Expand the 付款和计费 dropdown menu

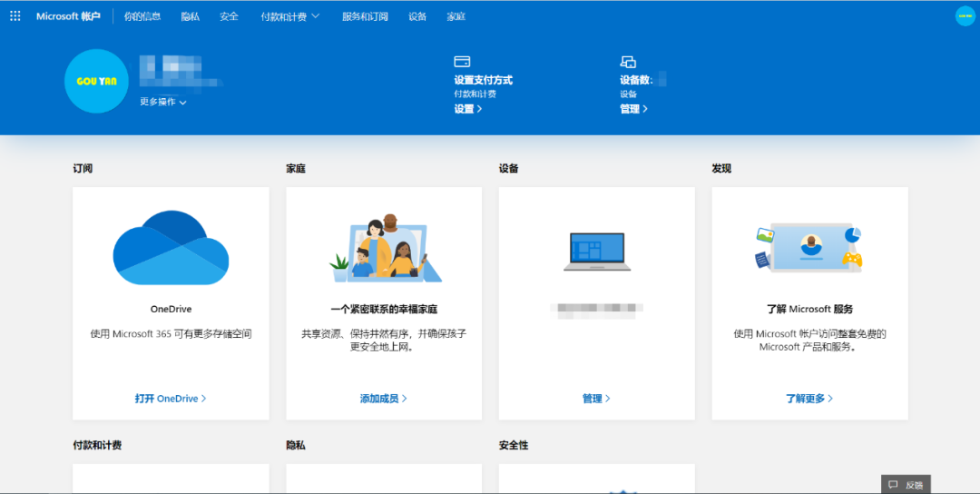pos(290,17)
